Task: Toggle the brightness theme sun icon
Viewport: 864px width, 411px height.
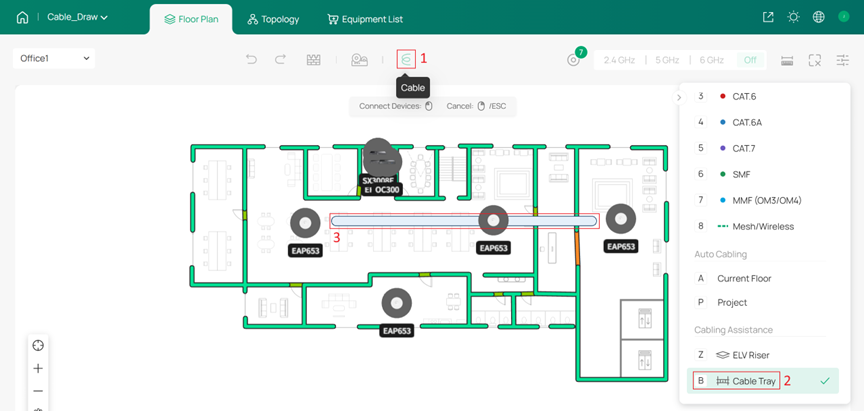Action: pos(794,17)
